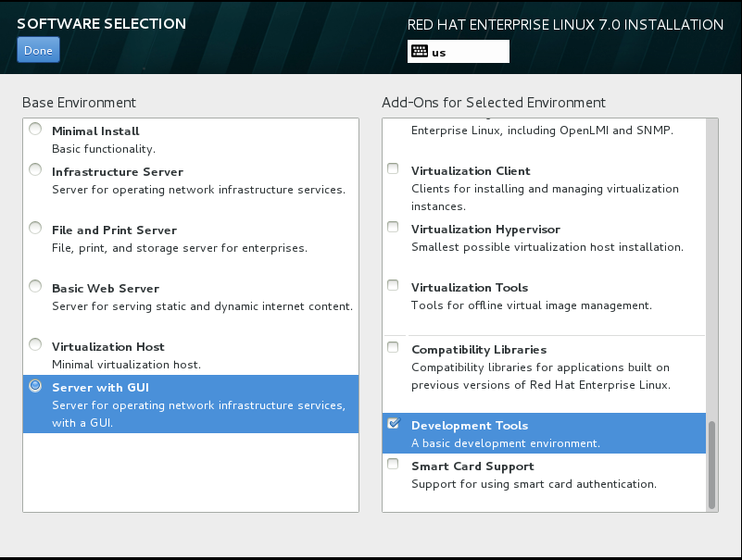Select the File and Print Server radio button

(35, 228)
